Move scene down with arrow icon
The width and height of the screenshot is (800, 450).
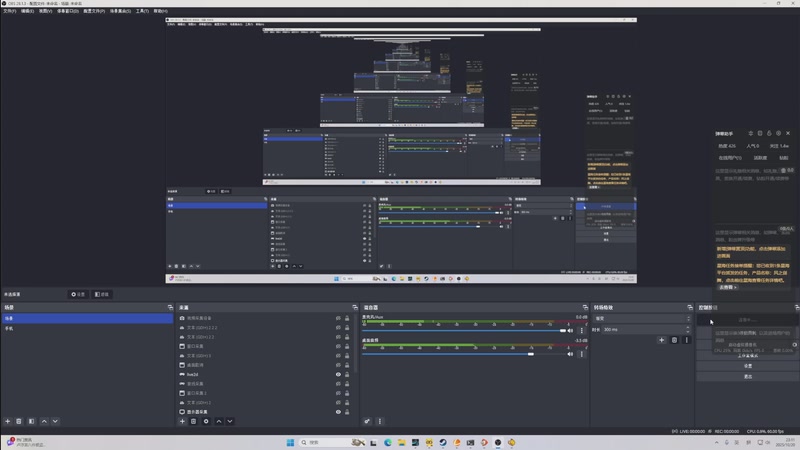pos(55,421)
